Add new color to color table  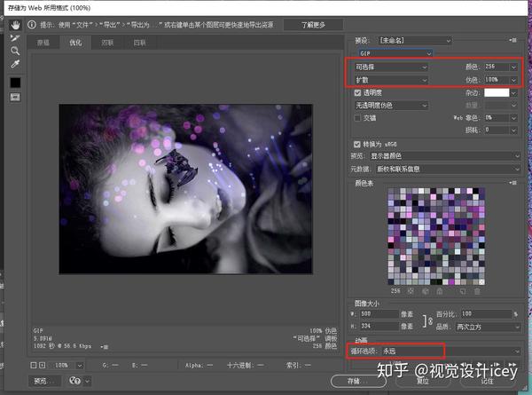463,291
